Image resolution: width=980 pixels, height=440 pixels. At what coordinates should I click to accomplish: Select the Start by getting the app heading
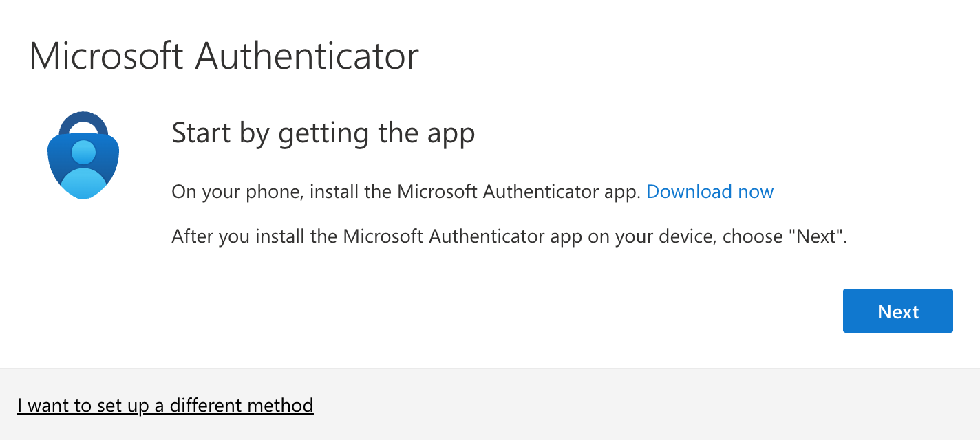pos(323,133)
